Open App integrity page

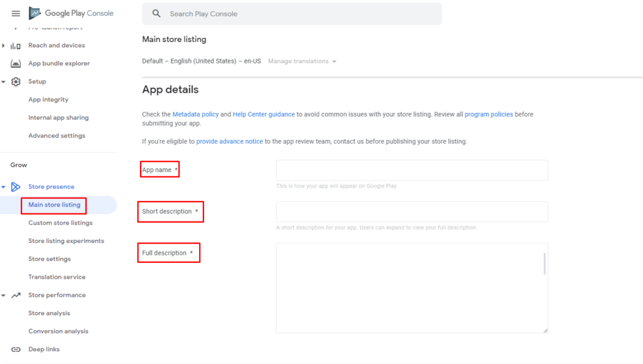point(48,100)
